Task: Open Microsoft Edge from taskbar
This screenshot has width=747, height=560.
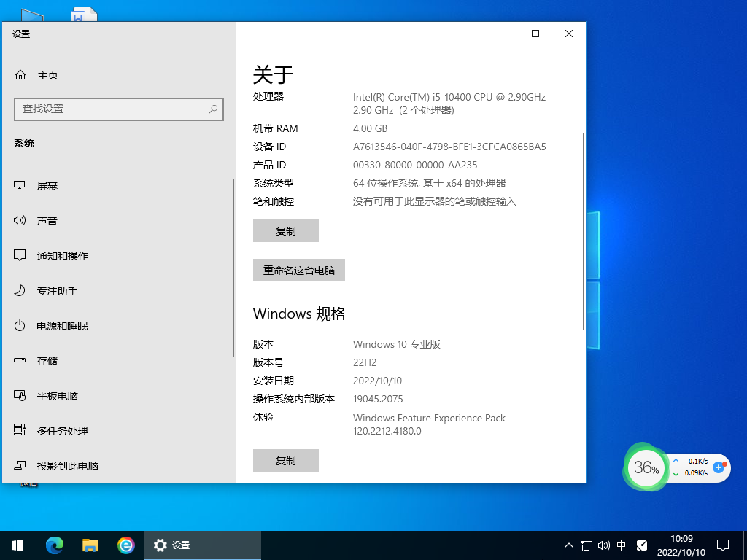Action: tap(54, 545)
